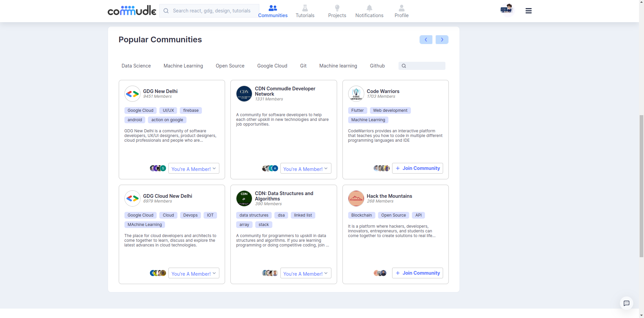Click member avatars on Hack the Mountains card
The width and height of the screenshot is (644, 318).
[380, 273]
